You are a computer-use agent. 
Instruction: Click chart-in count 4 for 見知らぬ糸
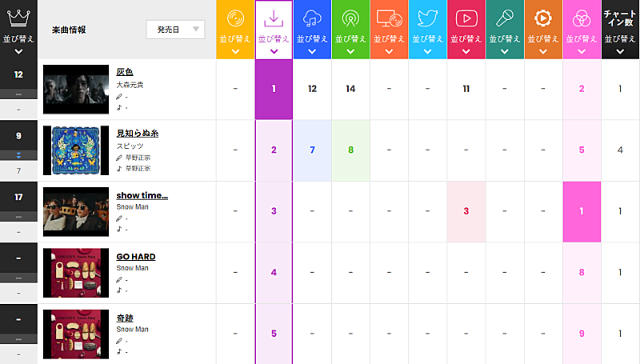pos(620,150)
